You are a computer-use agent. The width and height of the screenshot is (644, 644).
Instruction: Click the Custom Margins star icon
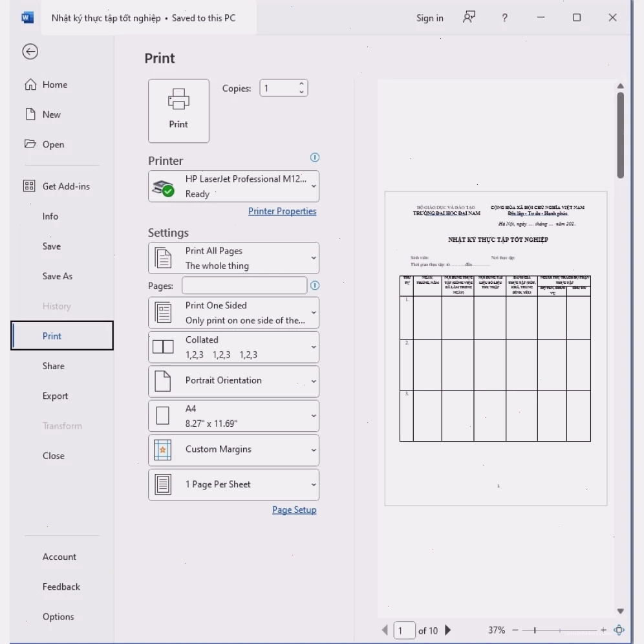tap(163, 450)
